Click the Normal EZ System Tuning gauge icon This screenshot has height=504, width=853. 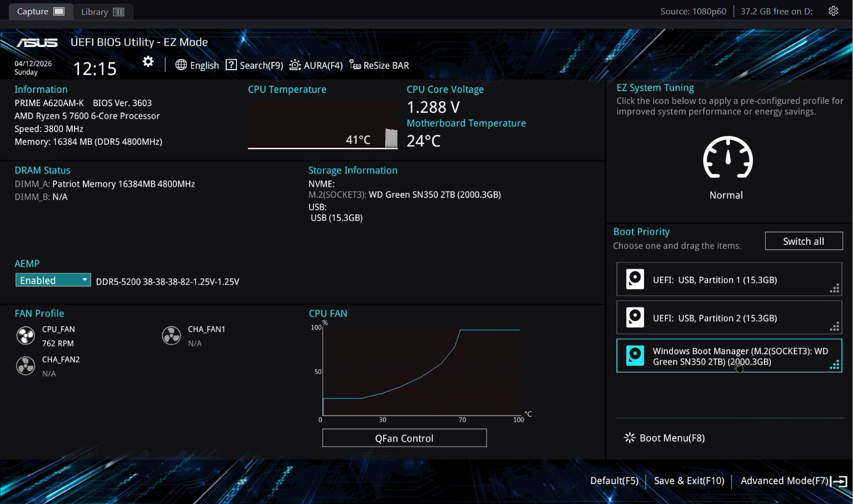click(x=728, y=158)
